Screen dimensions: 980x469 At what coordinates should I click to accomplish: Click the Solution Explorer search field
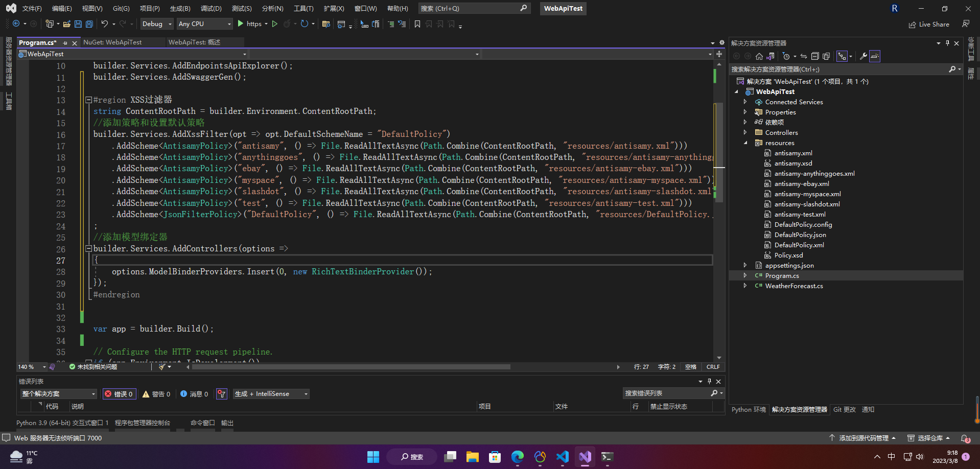click(x=838, y=69)
